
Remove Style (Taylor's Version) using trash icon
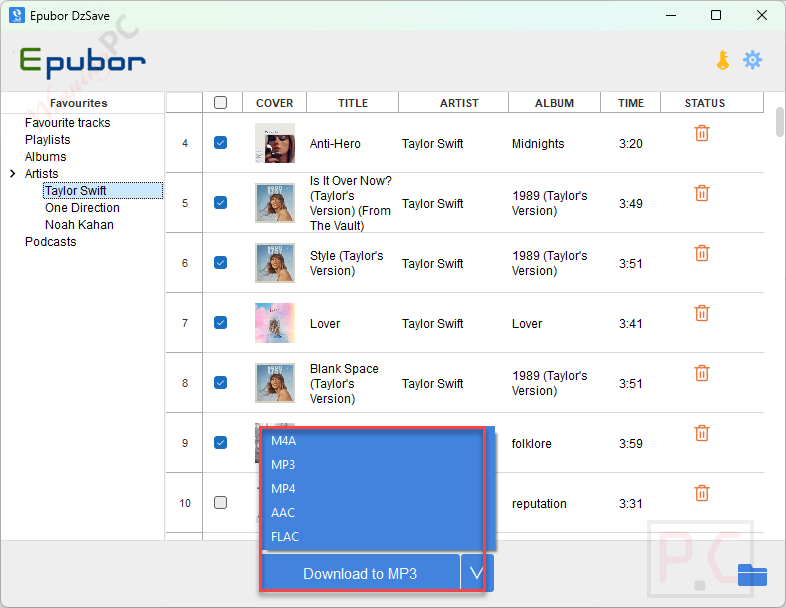click(702, 254)
